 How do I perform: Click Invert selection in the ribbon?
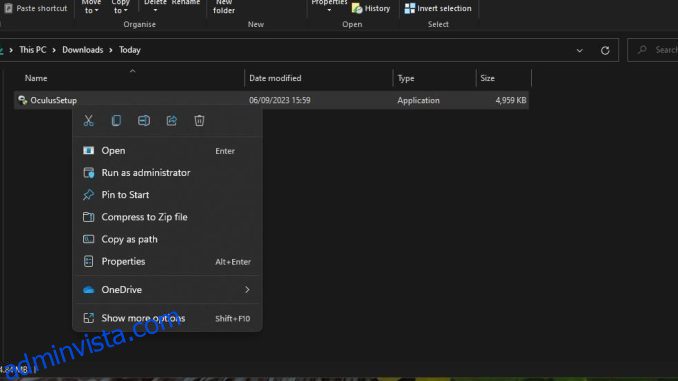[438, 8]
